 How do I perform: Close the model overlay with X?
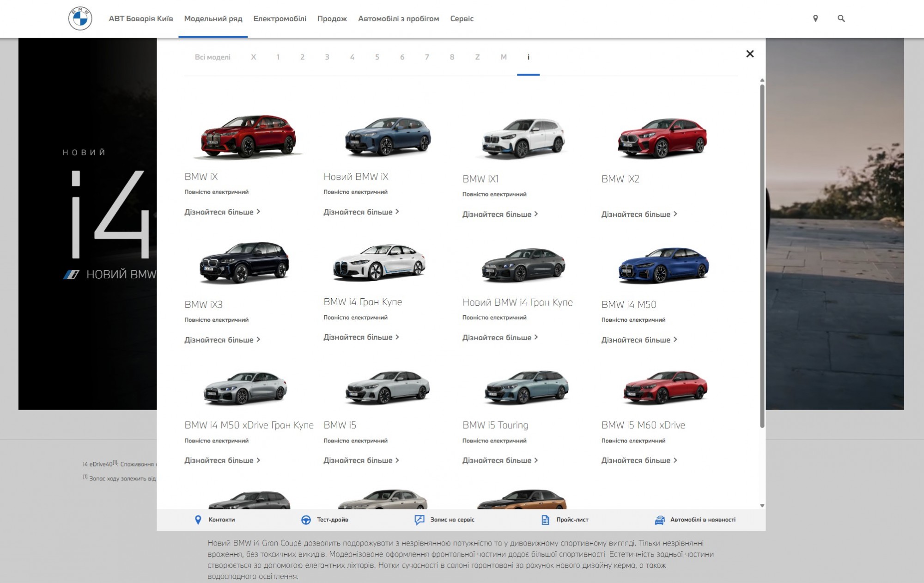(750, 54)
